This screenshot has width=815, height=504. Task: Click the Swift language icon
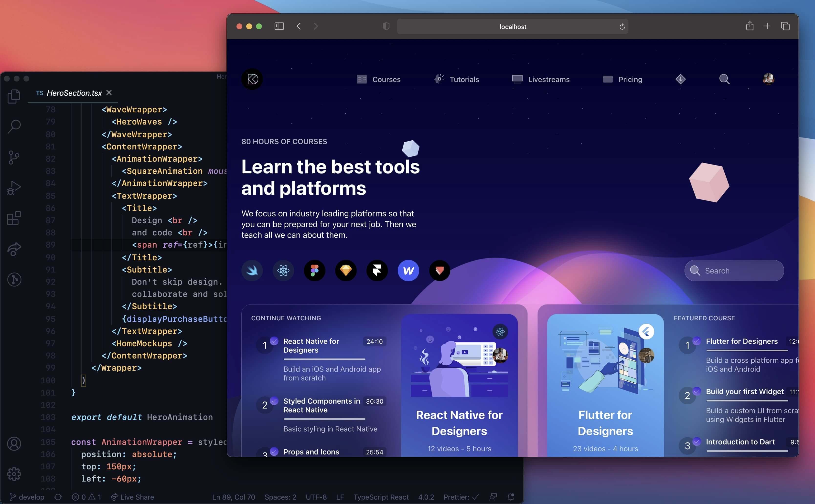click(x=252, y=271)
